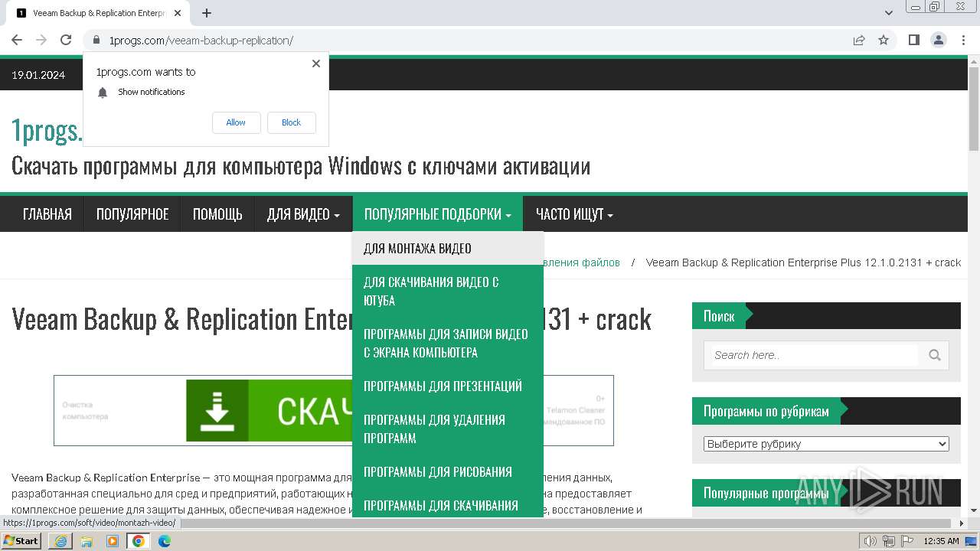The height and width of the screenshot is (551, 980).
Task: View site information lock icon
Action: pos(96,40)
